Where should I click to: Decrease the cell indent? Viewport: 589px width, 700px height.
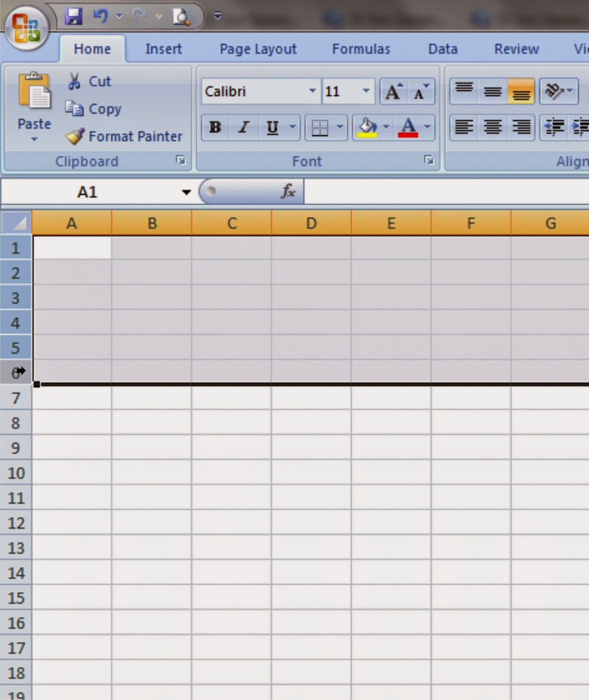coord(554,127)
